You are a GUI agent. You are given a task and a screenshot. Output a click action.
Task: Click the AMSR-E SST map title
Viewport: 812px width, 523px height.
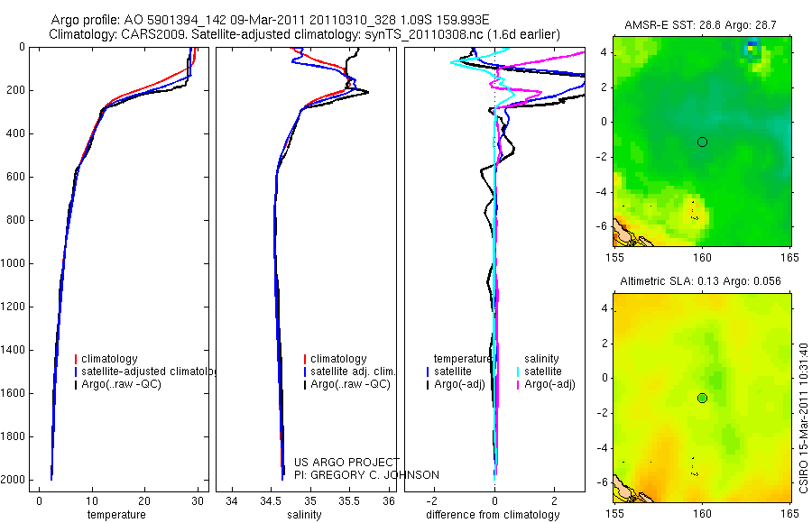700,25
